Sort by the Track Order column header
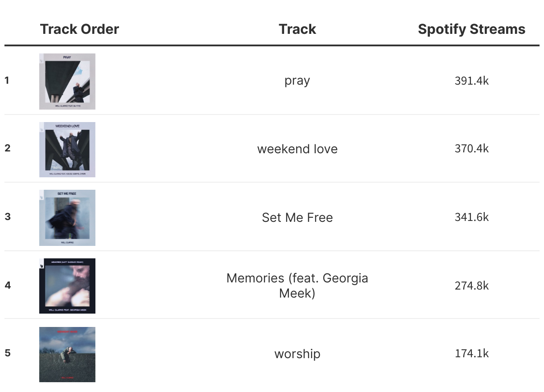 (79, 29)
